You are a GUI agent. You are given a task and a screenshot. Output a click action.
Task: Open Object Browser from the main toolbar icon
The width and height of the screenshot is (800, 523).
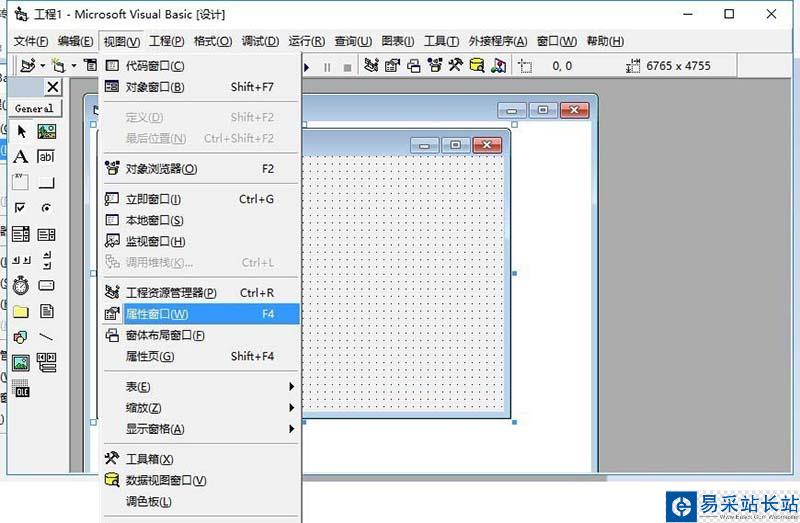point(435,65)
